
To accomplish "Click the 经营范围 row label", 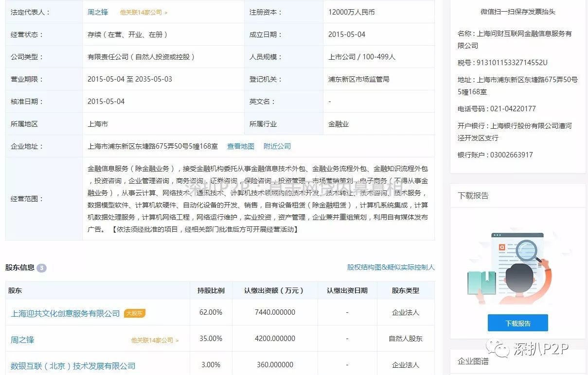I will click(x=27, y=199).
